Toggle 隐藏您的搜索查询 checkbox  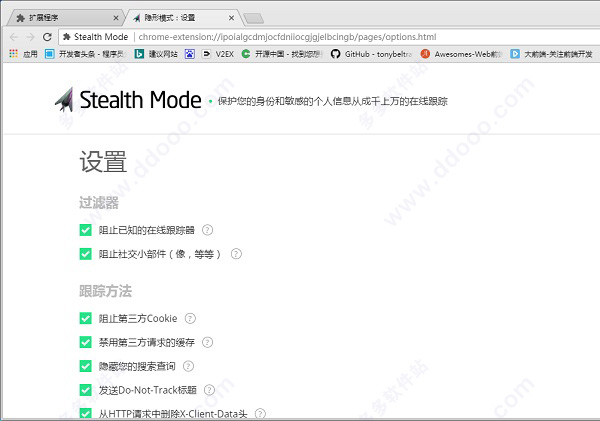pos(85,366)
